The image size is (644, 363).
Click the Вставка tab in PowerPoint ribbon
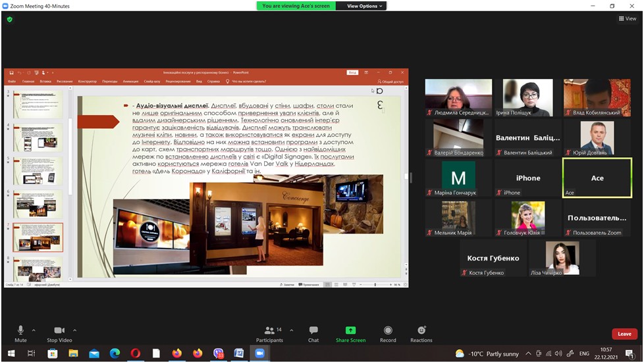tap(45, 82)
